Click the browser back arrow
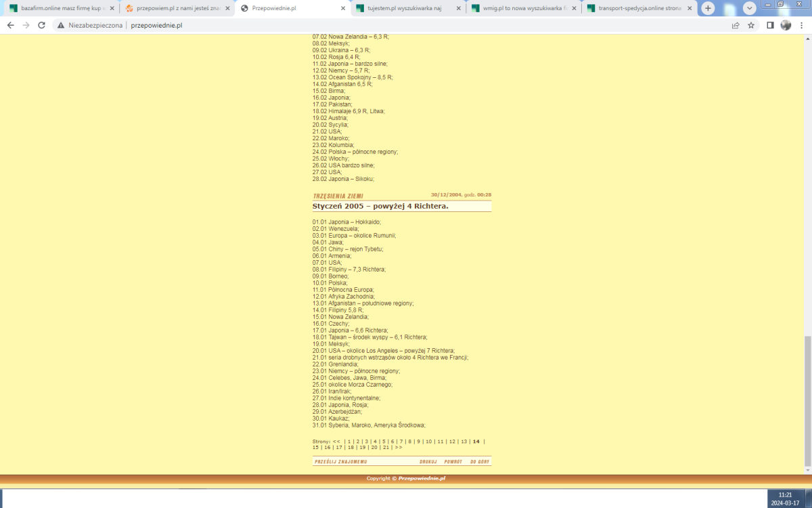812x508 pixels. (10, 25)
